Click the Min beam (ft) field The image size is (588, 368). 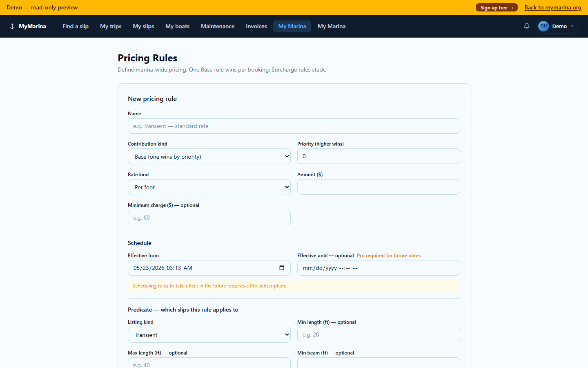(x=379, y=363)
